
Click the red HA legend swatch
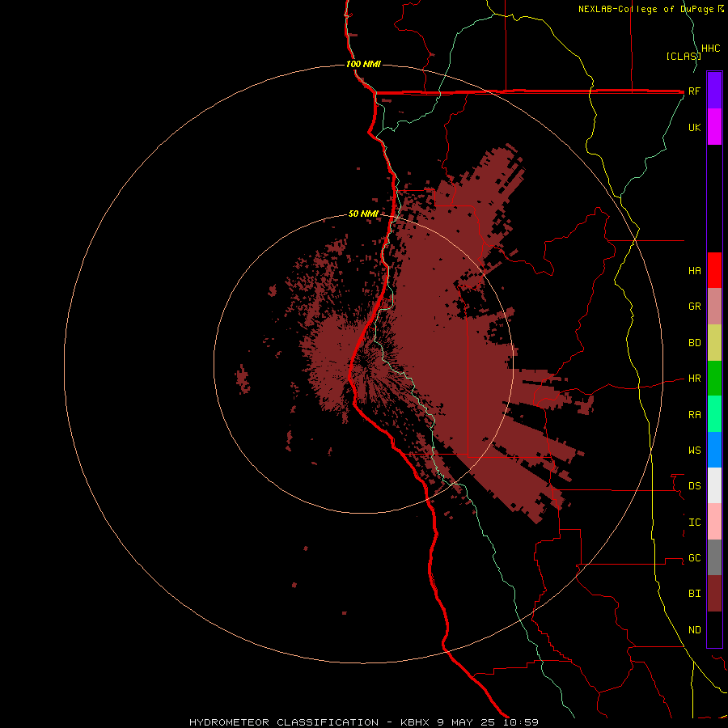pyautogui.click(x=714, y=270)
